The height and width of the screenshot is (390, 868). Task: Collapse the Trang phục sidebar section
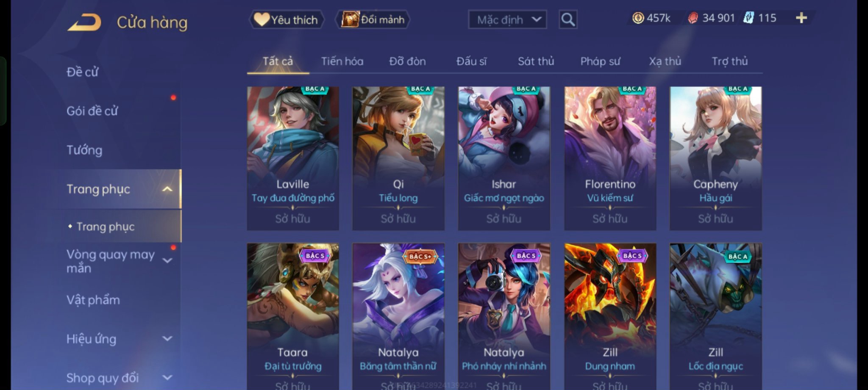167,189
